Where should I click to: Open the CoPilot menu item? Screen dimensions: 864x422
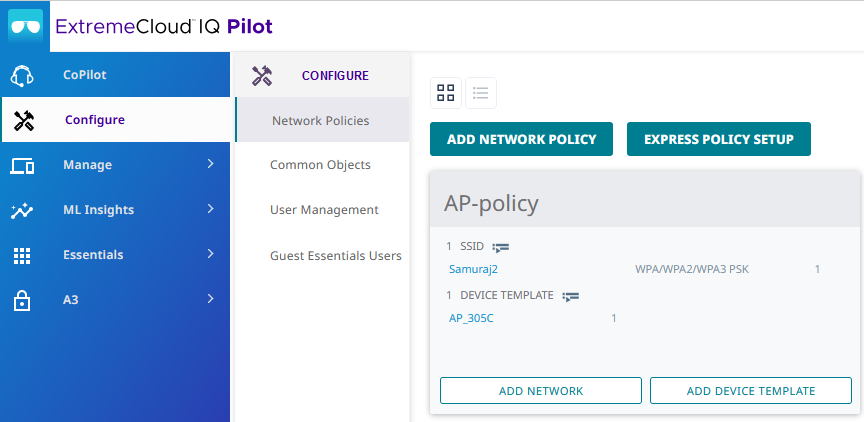click(x=116, y=75)
